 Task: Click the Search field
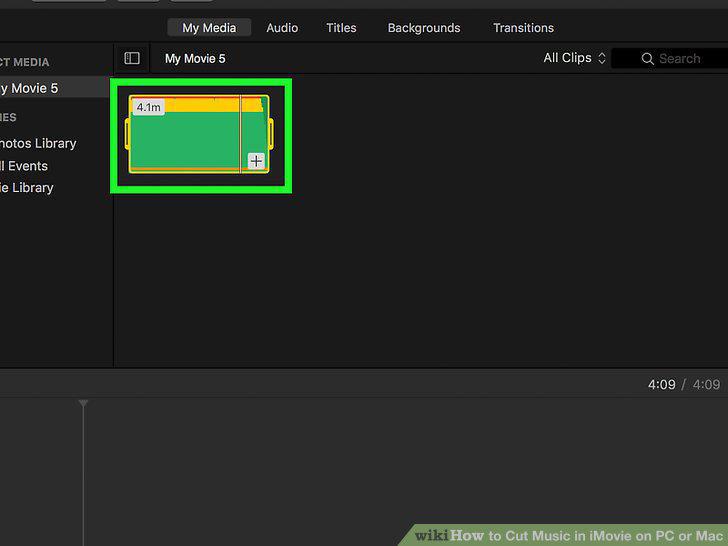click(x=670, y=58)
